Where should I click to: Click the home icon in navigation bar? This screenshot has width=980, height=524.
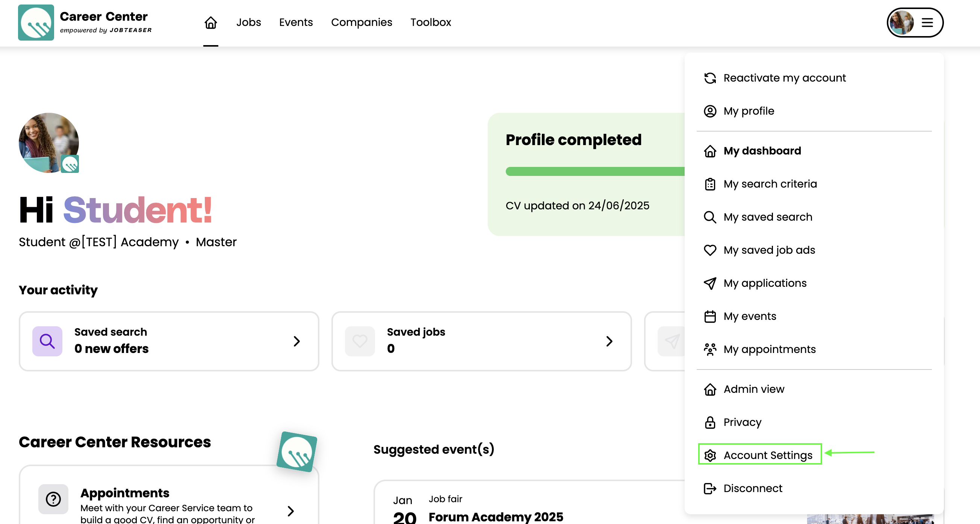[210, 23]
